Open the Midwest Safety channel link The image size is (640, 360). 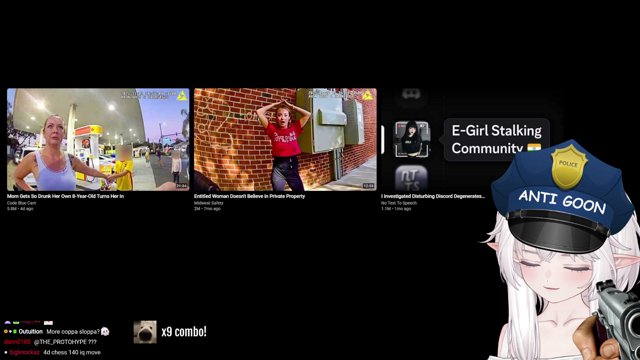pyautogui.click(x=209, y=203)
